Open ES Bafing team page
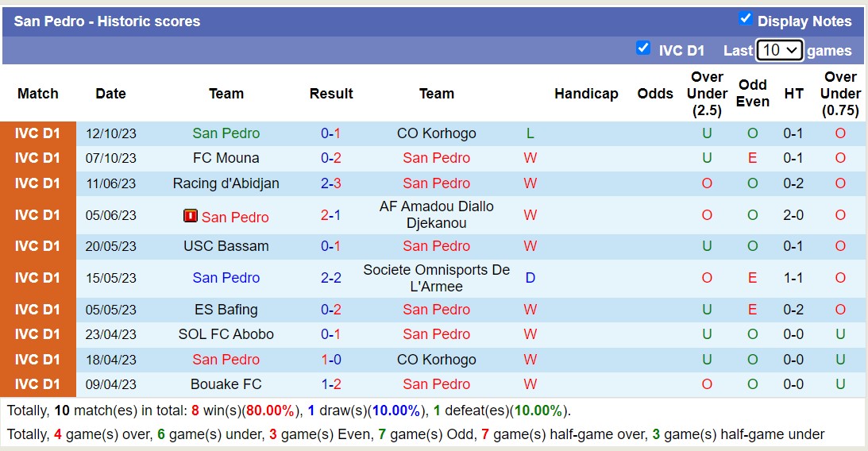 coord(226,310)
